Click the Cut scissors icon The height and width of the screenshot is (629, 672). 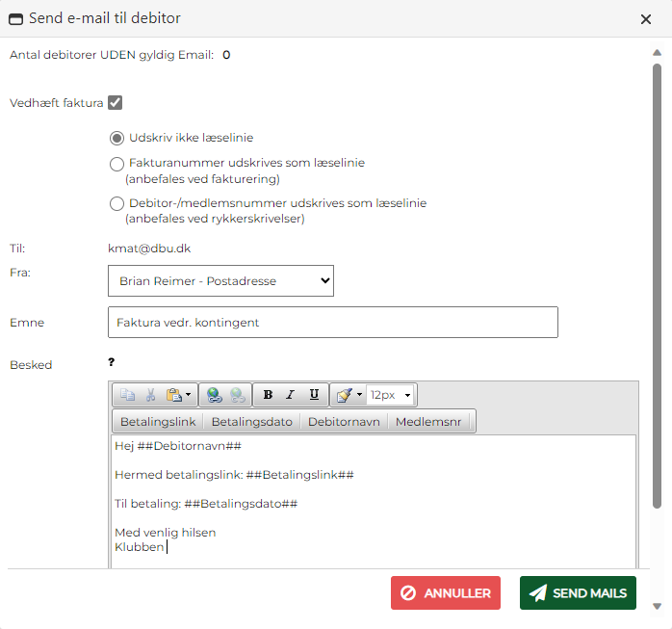(x=150, y=395)
